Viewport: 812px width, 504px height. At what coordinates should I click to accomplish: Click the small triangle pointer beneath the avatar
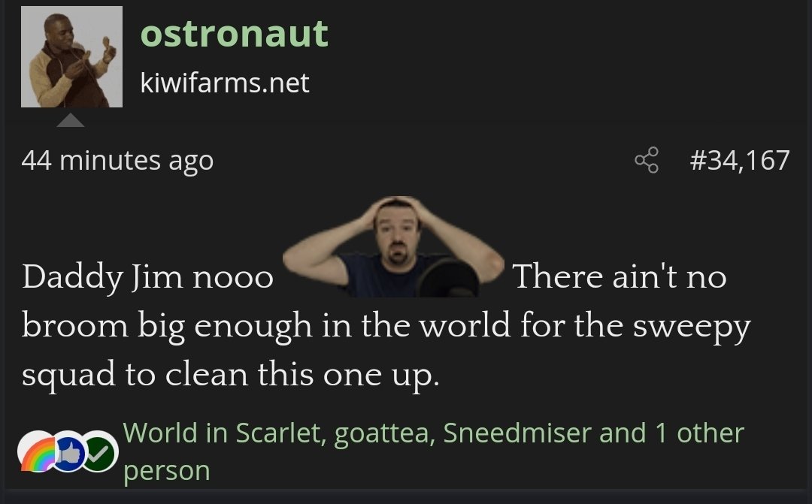point(71,121)
